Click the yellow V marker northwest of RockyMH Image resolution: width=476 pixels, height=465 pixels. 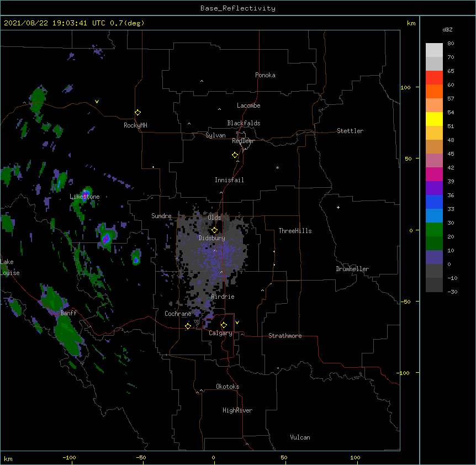point(97,102)
